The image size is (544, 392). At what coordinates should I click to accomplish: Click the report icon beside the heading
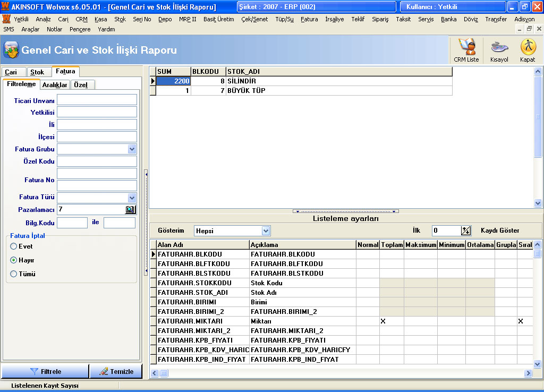[11, 50]
